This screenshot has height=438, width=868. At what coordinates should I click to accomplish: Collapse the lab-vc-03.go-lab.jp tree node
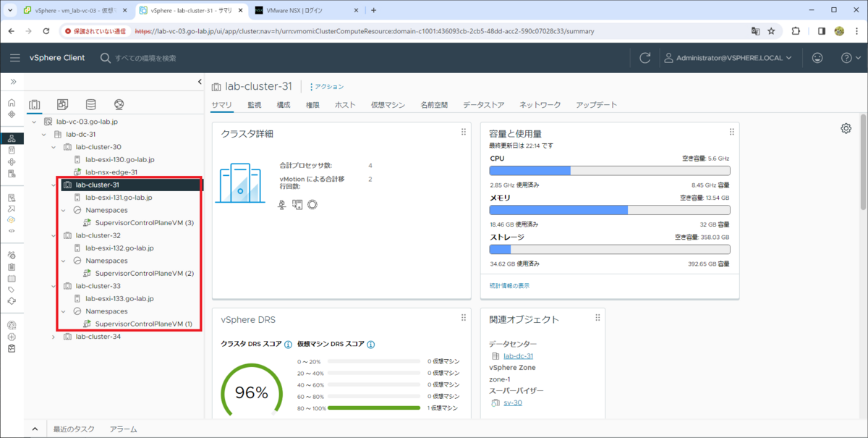click(x=33, y=122)
